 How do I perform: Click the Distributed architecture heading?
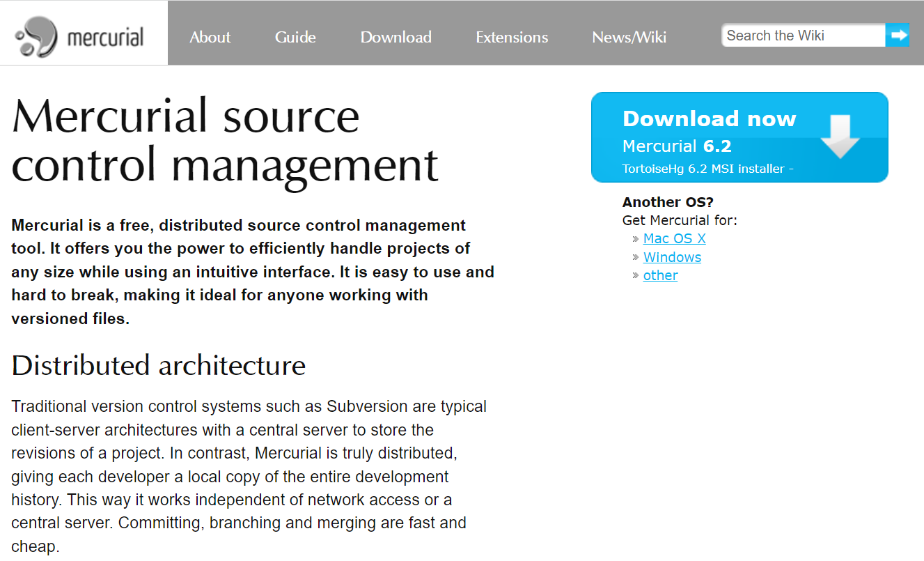159,365
